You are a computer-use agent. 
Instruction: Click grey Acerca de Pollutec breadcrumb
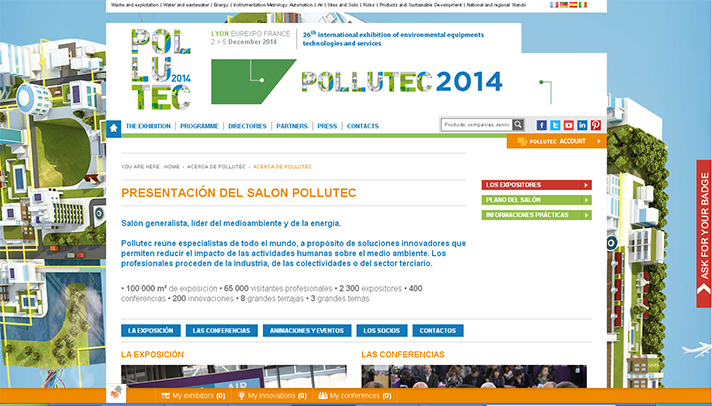click(x=216, y=167)
